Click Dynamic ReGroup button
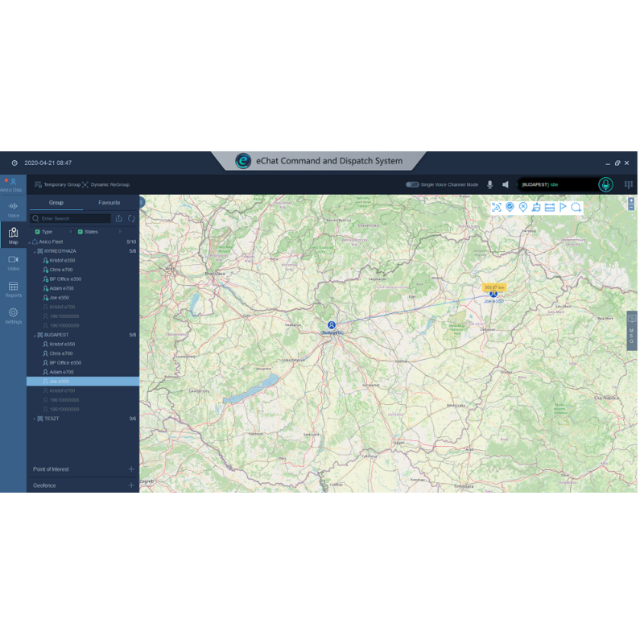This screenshot has width=644, height=644. [105, 184]
